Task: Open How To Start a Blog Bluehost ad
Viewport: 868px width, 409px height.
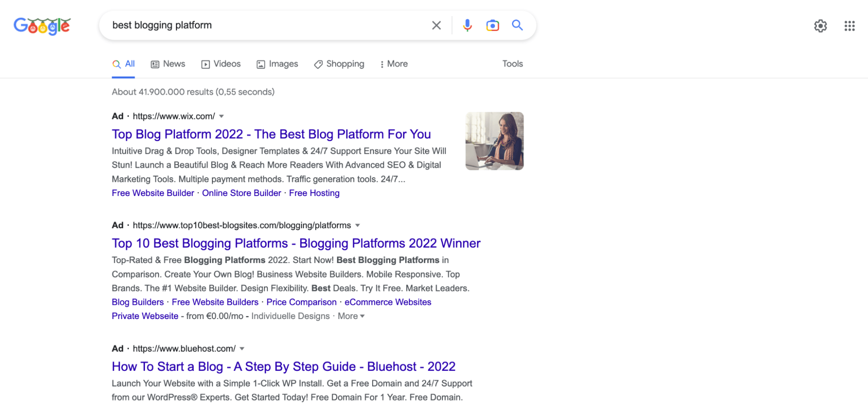Action: 284,367
